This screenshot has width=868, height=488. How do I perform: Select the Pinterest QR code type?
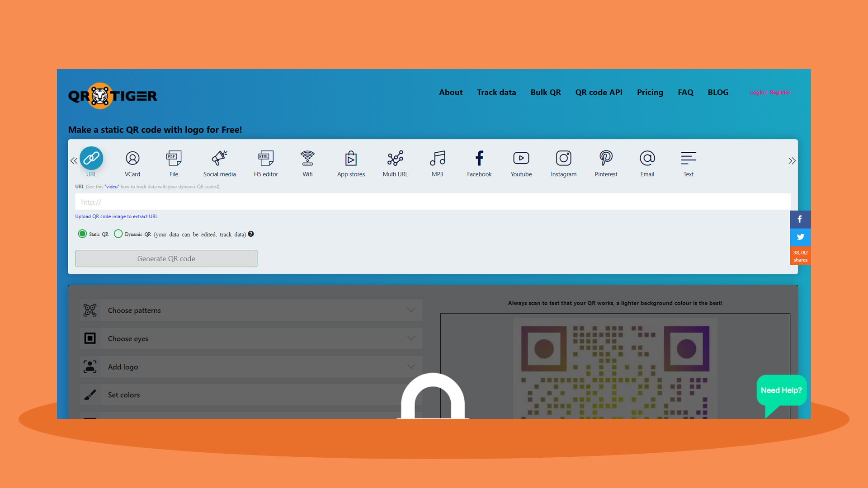606,163
